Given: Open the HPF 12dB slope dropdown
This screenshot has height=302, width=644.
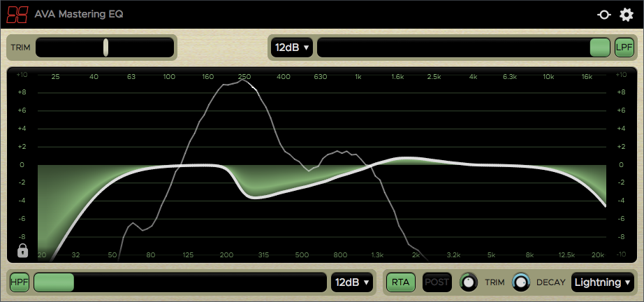Looking at the screenshot, I should (352, 282).
